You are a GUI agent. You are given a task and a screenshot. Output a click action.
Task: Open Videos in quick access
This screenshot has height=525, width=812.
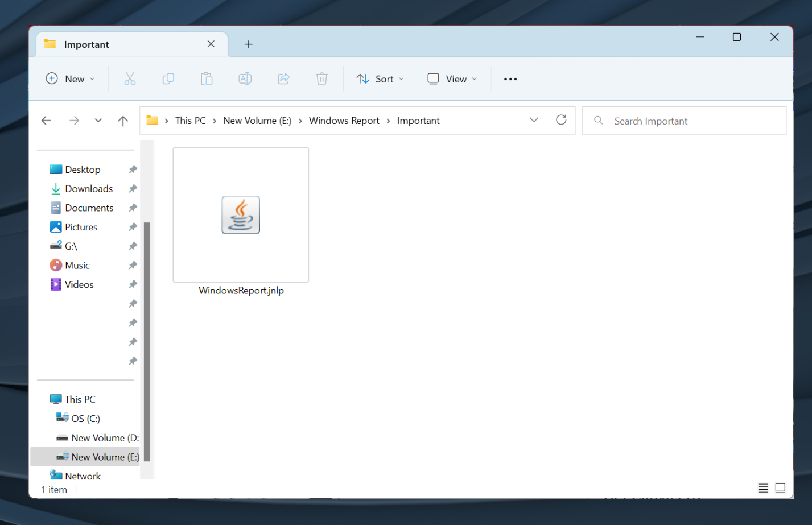pyautogui.click(x=79, y=284)
